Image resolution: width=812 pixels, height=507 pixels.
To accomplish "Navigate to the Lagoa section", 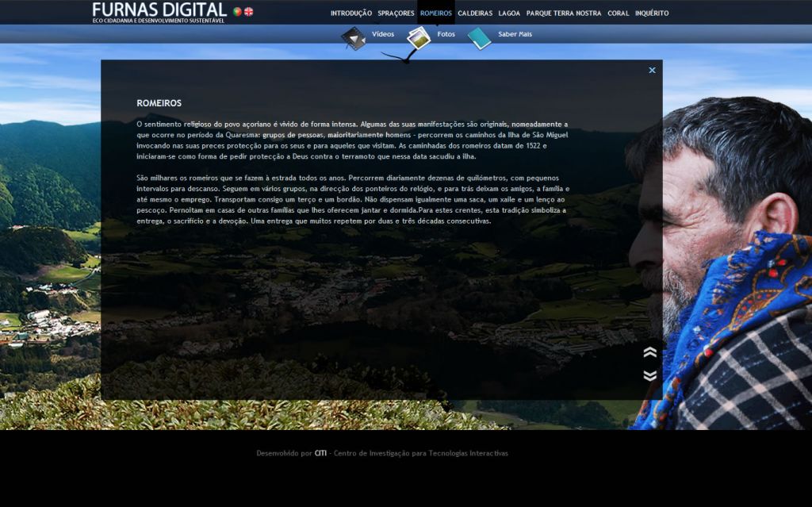I will click(509, 13).
